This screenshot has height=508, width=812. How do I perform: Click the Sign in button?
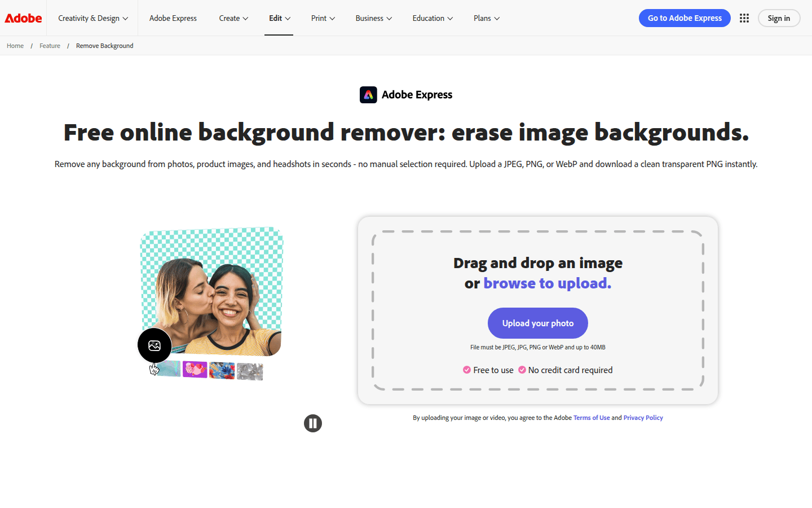(779, 18)
